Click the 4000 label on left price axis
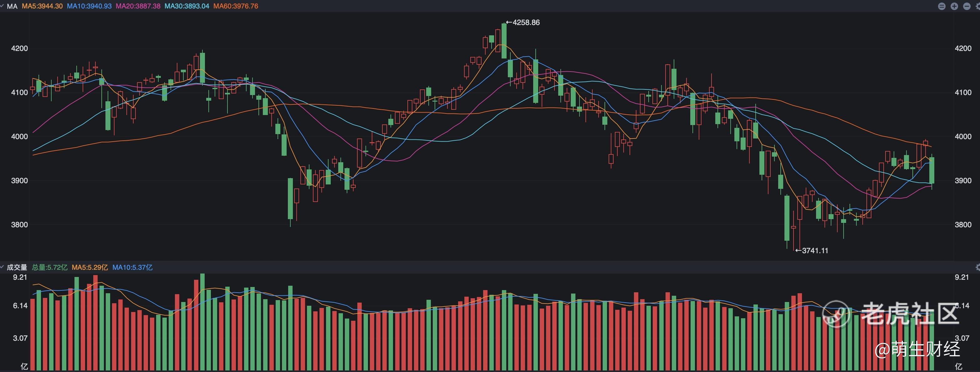Viewport: 980px width, 372px height. [19, 136]
